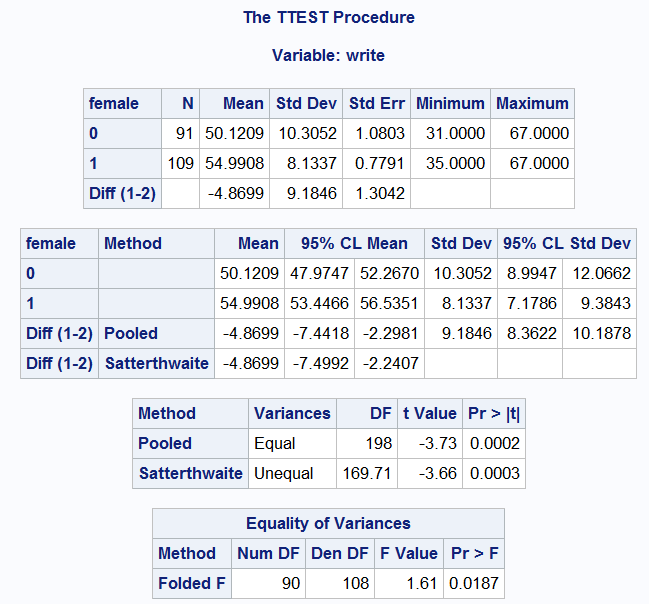This screenshot has width=649, height=604.
Task: Select the 'Equal' variances cell
Action: 274,443
